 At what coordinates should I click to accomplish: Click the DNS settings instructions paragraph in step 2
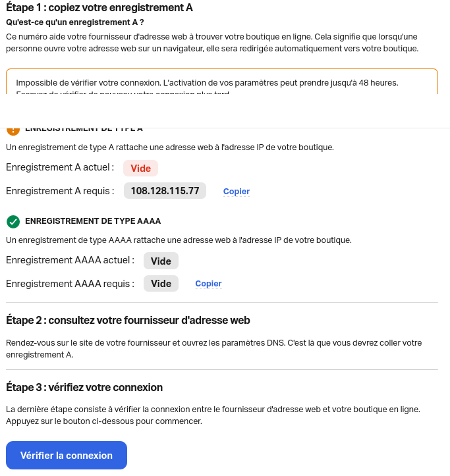[x=213, y=349]
